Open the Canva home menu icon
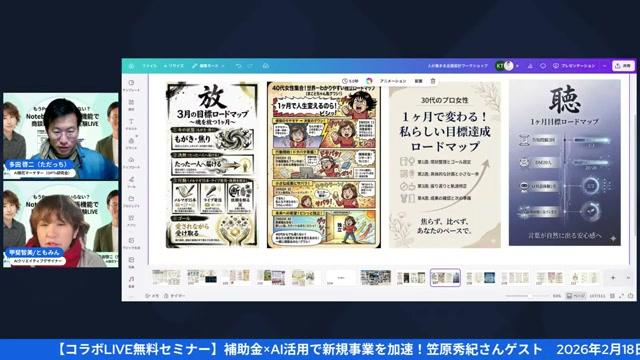 tap(131, 66)
